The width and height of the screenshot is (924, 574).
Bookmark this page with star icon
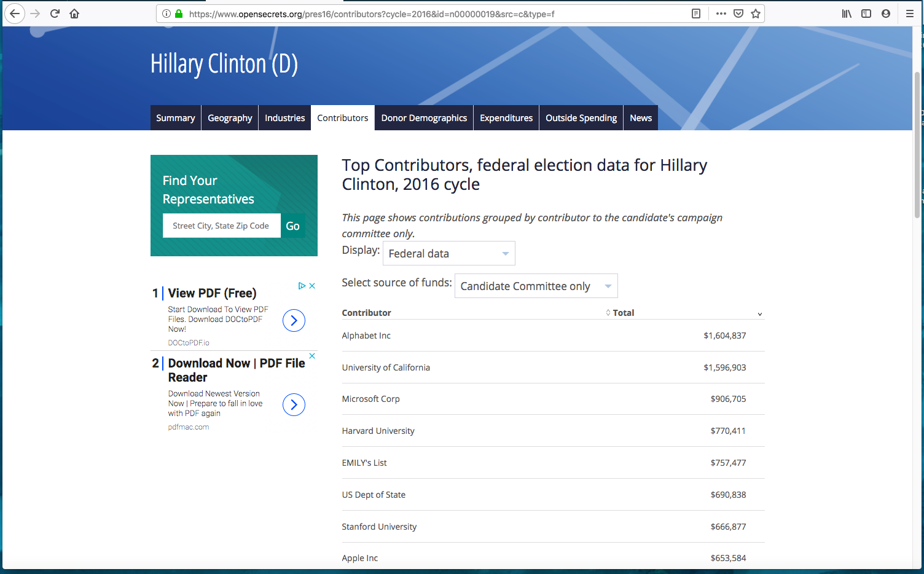(756, 14)
